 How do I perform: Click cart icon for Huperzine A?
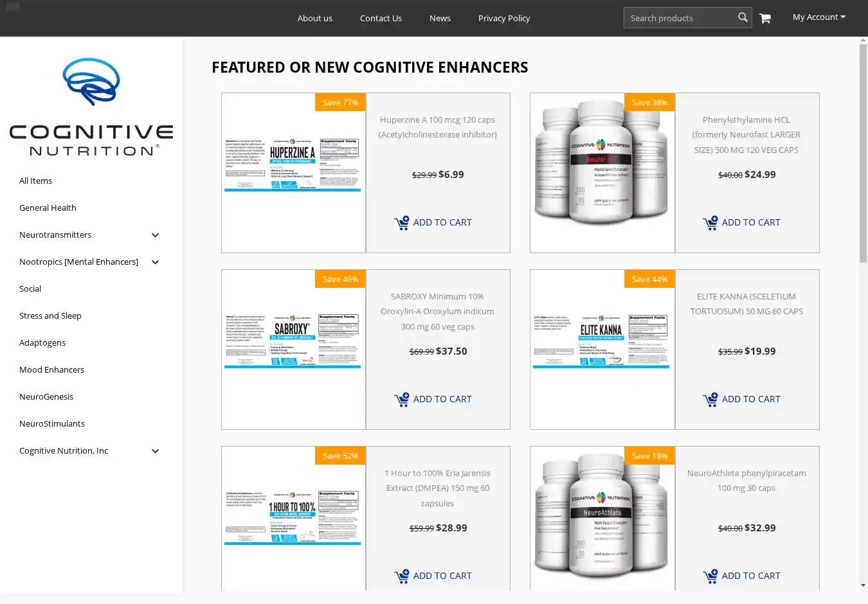402,223
